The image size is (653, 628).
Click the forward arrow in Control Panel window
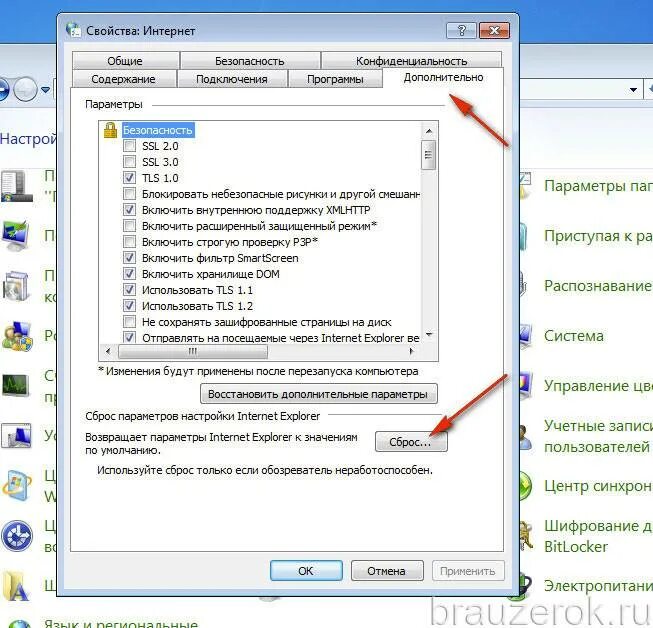tap(25, 89)
